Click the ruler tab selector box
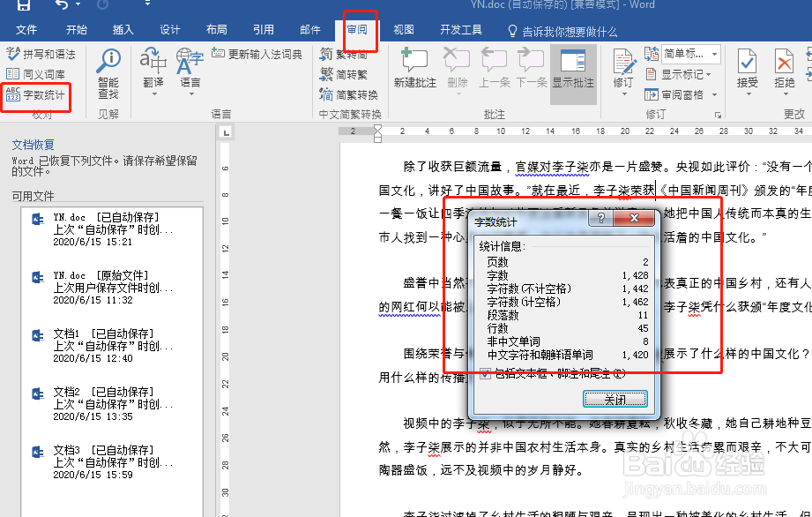Viewport: 812px width, 517px height. point(227,133)
